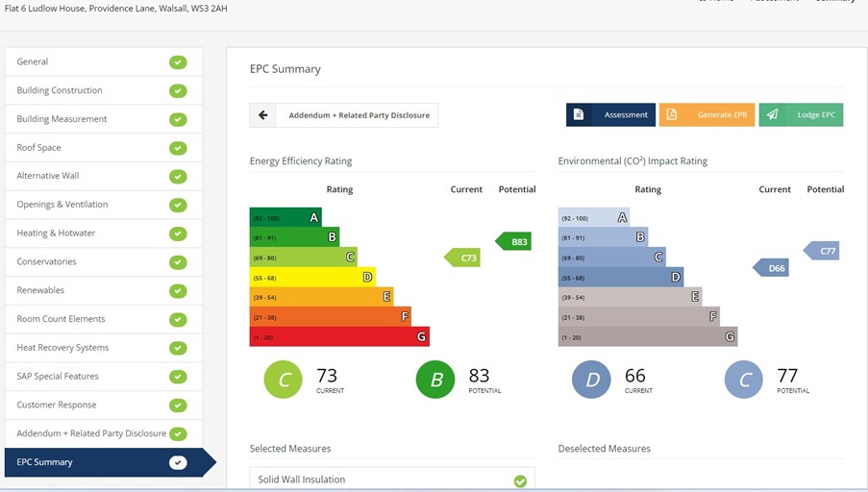This screenshot has width=868, height=492.
Task: Click the Generate EPR button
Action: [707, 114]
